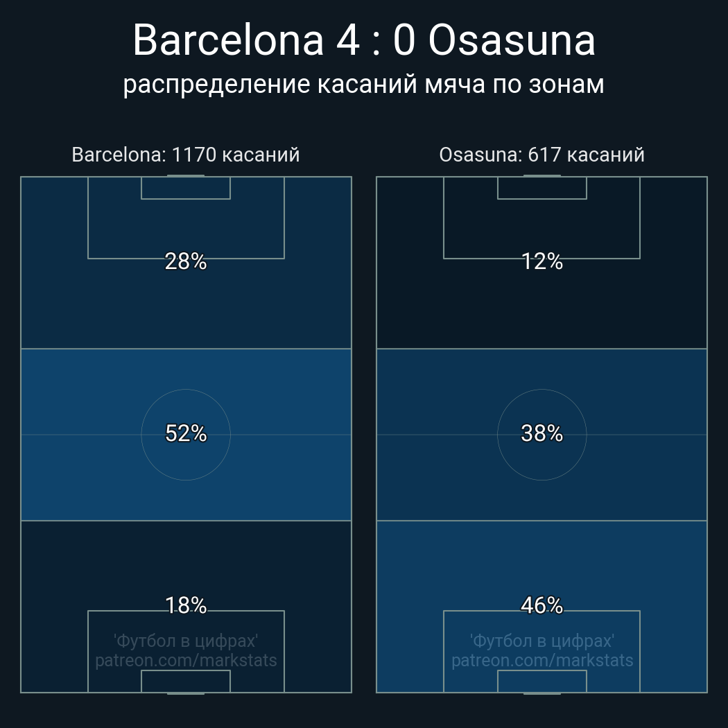Click 'Футбол в цифрах' watermark on Osasuna pitch

(541, 641)
